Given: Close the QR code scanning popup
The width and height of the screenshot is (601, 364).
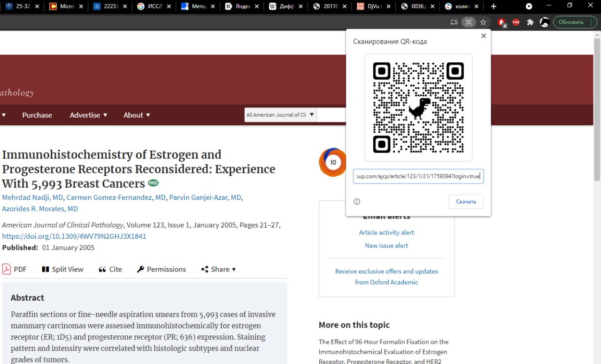Looking at the screenshot, I should coord(484,36).
